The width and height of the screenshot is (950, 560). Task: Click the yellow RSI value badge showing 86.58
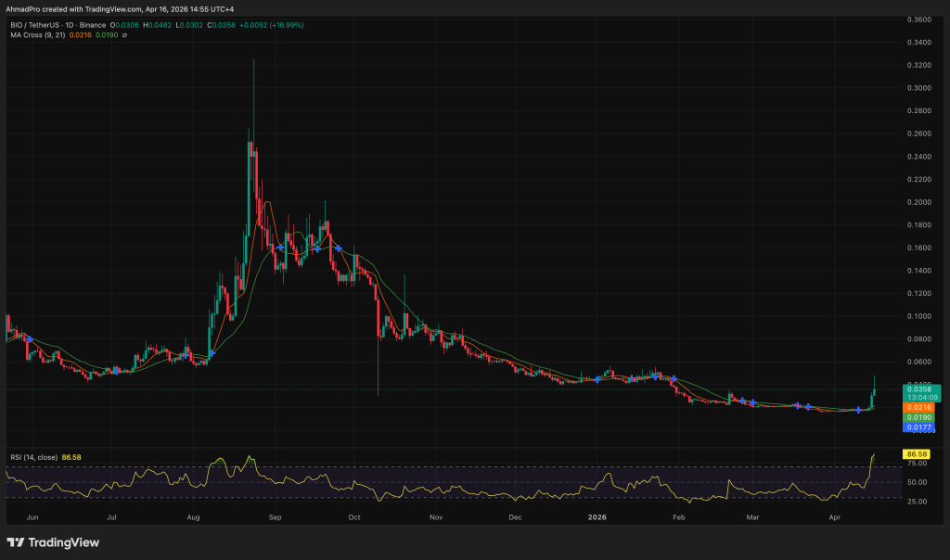click(x=918, y=453)
